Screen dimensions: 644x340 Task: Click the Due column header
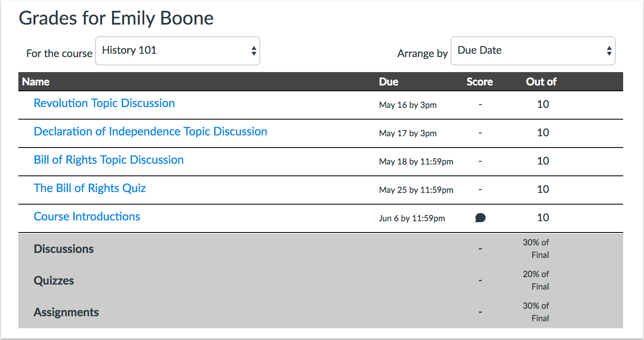coord(388,82)
